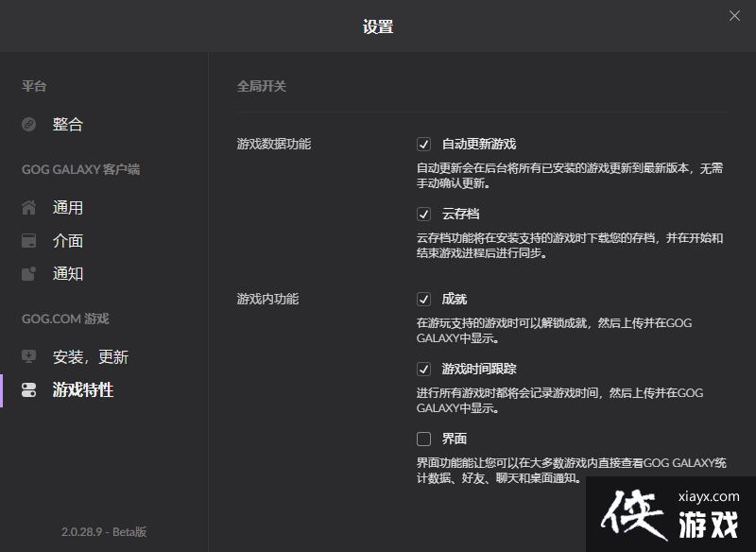Click the window icon beside 介面
The height and width of the screenshot is (552, 756).
click(x=29, y=241)
